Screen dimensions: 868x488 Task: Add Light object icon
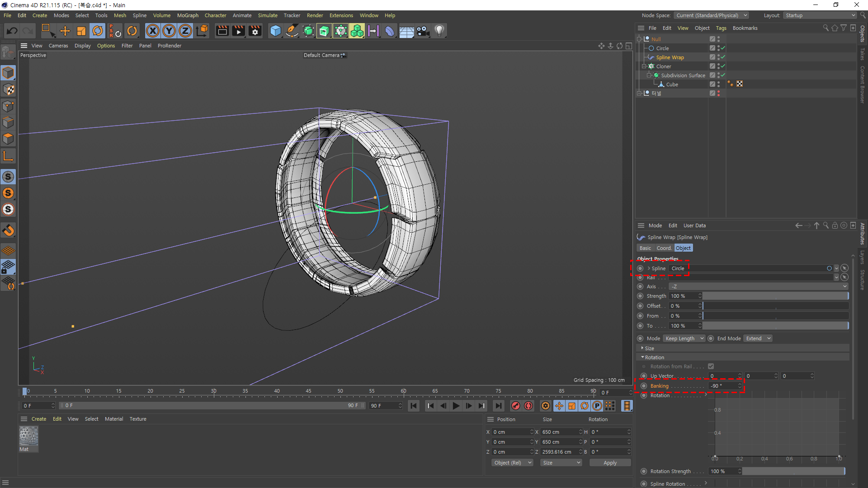439,31
